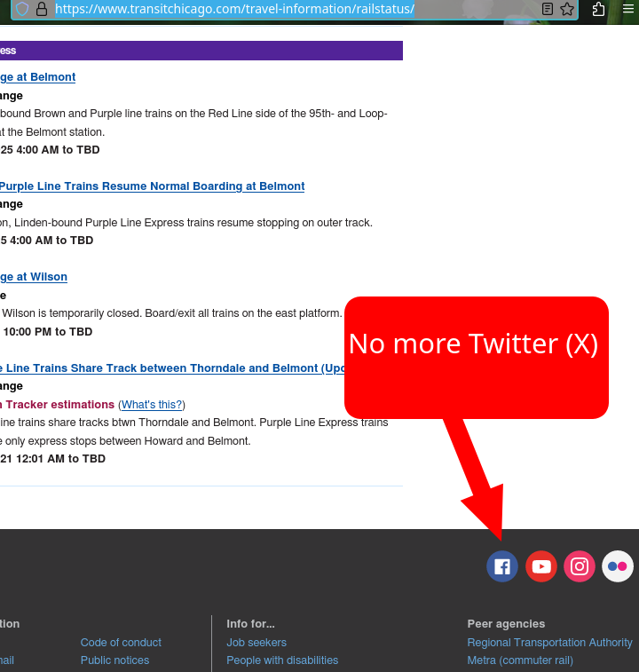The width and height of the screenshot is (639, 672).
Task: Click the Instagram icon in footer
Action: 580,566
